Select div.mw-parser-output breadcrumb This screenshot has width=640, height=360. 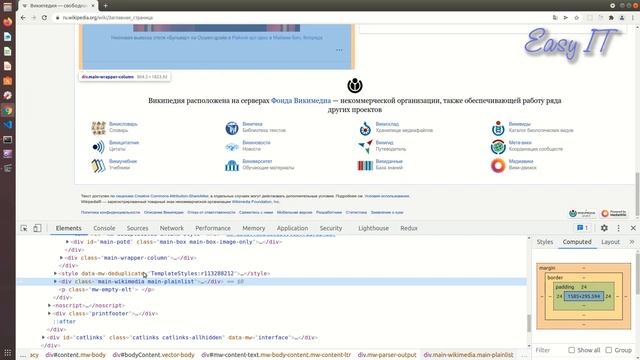[x=387, y=355]
